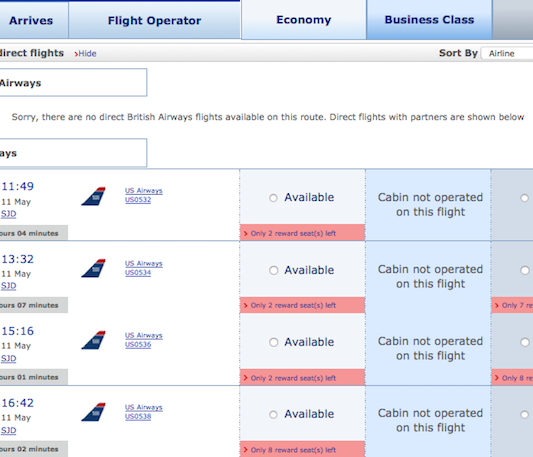533x457 pixels.
Task: Click US Airways tail logo for flight US0534
Action: click(x=93, y=268)
